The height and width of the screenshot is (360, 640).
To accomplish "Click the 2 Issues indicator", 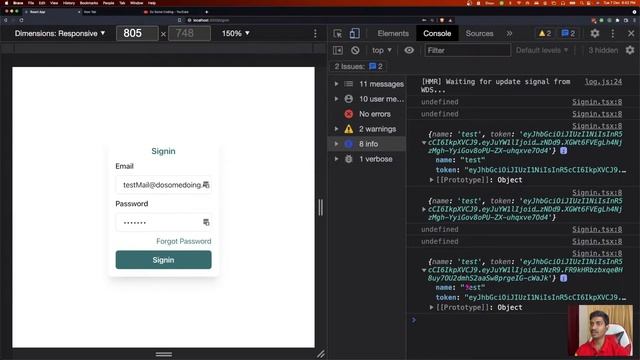I will click(x=358, y=66).
